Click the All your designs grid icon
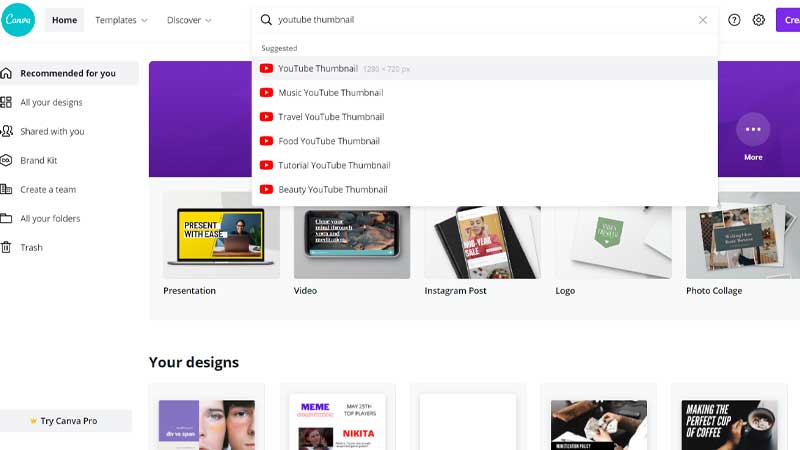 (x=6, y=102)
